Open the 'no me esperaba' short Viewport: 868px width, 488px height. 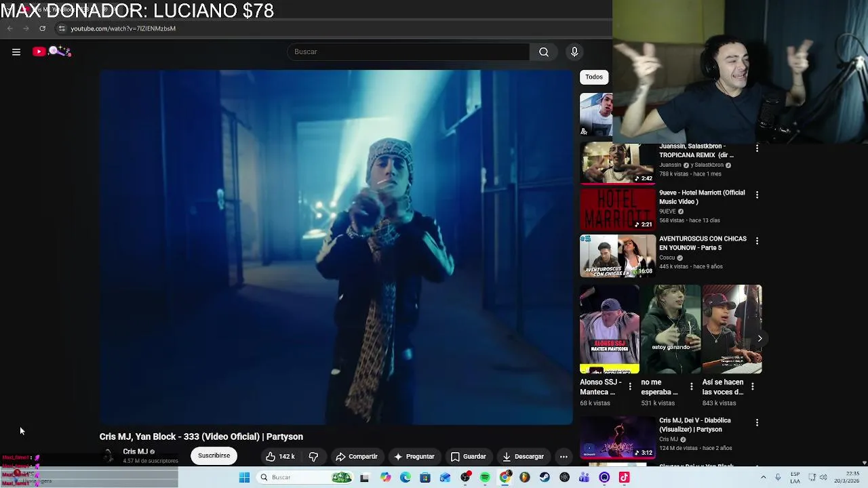tap(671, 329)
